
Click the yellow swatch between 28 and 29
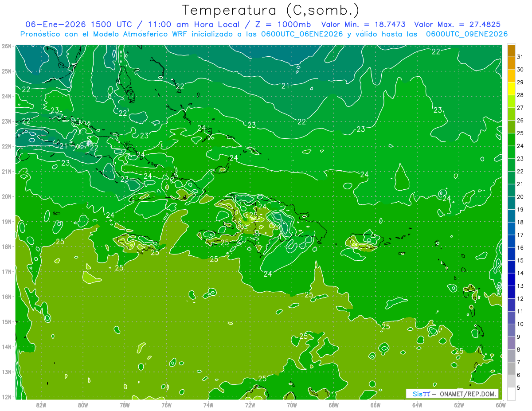[x=511, y=89]
